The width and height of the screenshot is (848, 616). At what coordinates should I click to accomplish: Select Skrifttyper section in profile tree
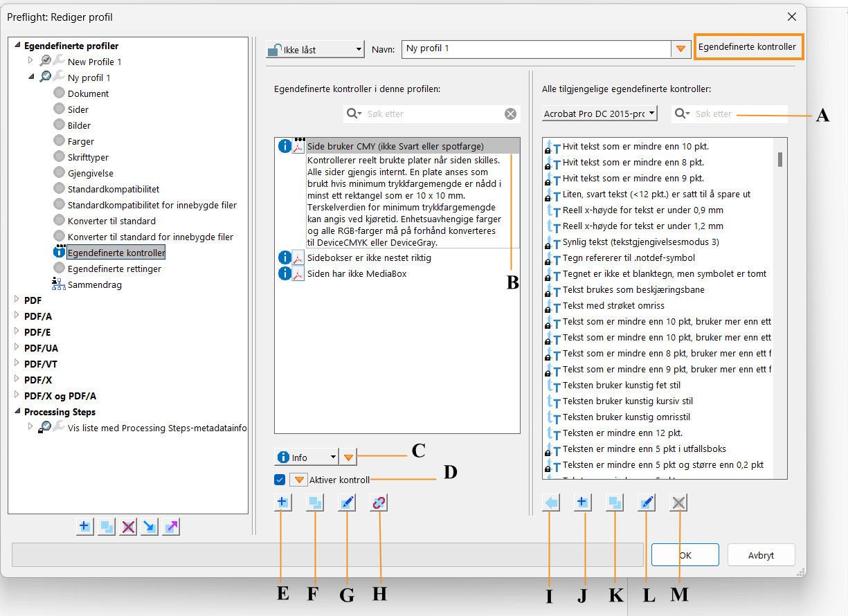coord(88,157)
